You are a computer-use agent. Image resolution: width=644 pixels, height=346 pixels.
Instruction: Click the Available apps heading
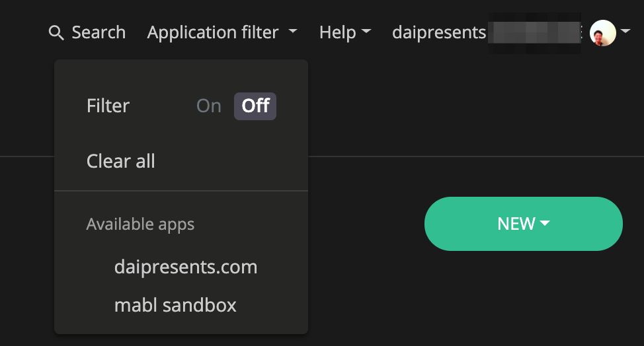point(140,225)
